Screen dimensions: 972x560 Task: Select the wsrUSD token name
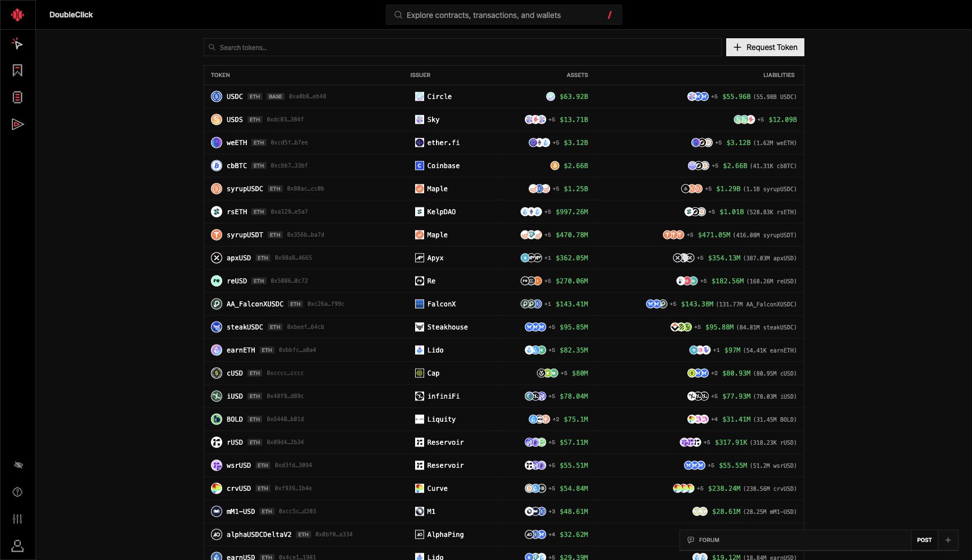click(238, 466)
